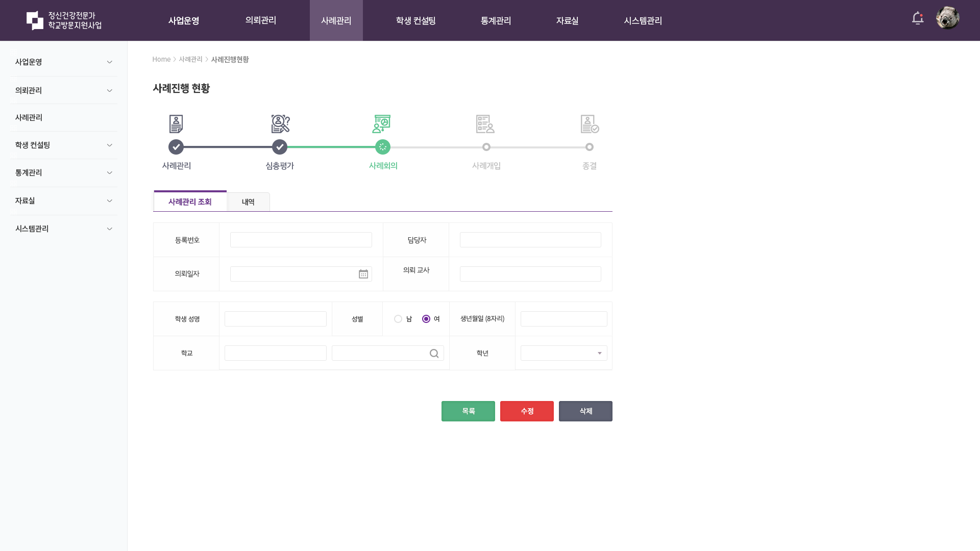The image size is (980, 551).
Task: Click the green 목록 button
Action: (x=468, y=411)
